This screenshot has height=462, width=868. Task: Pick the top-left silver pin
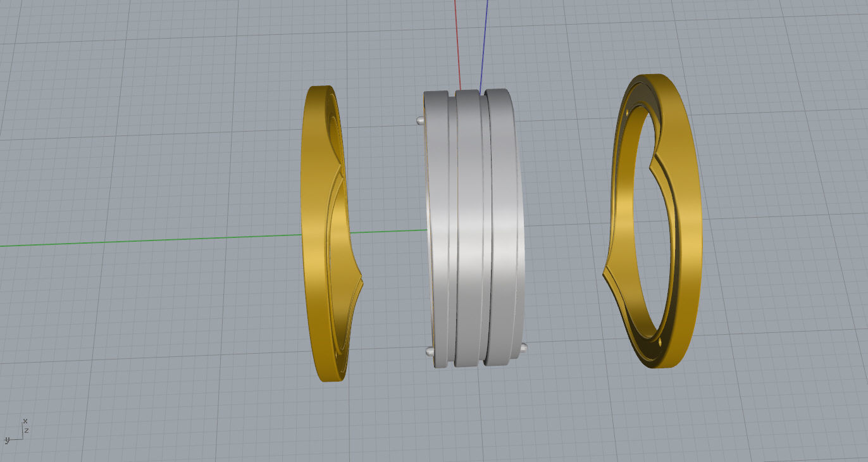tap(421, 120)
